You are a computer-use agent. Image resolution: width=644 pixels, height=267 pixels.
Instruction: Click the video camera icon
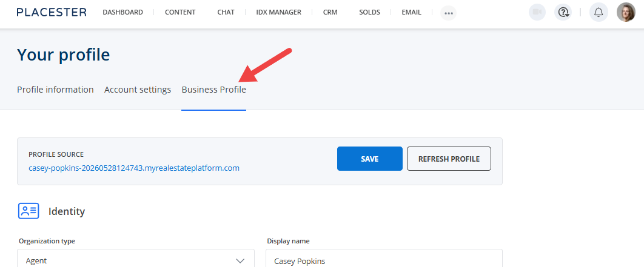coord(538,12)
